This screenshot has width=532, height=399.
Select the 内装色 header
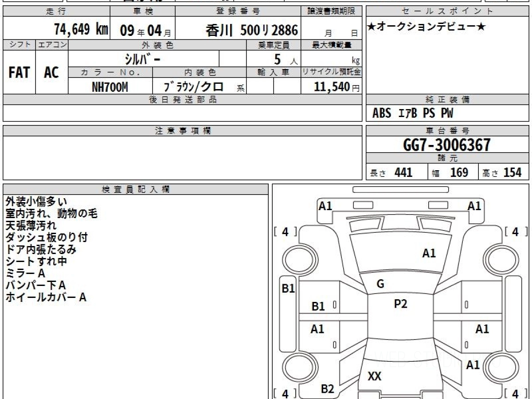[200, 72]
